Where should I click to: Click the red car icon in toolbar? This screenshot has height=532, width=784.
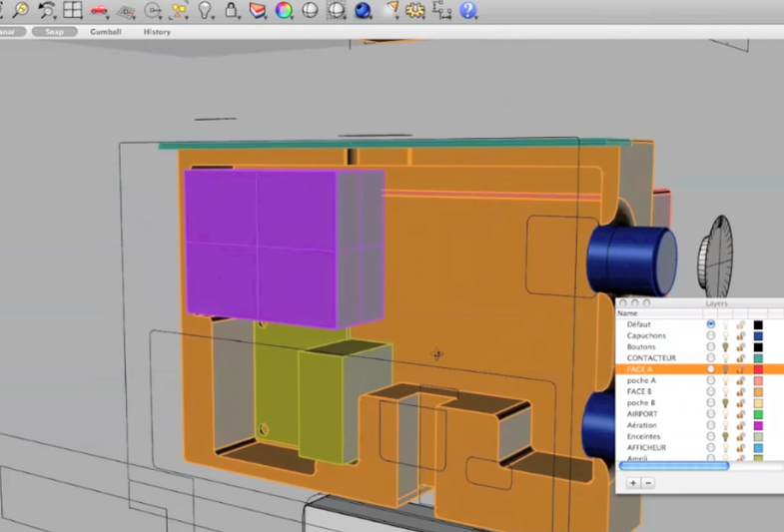[x=100, y=11]
